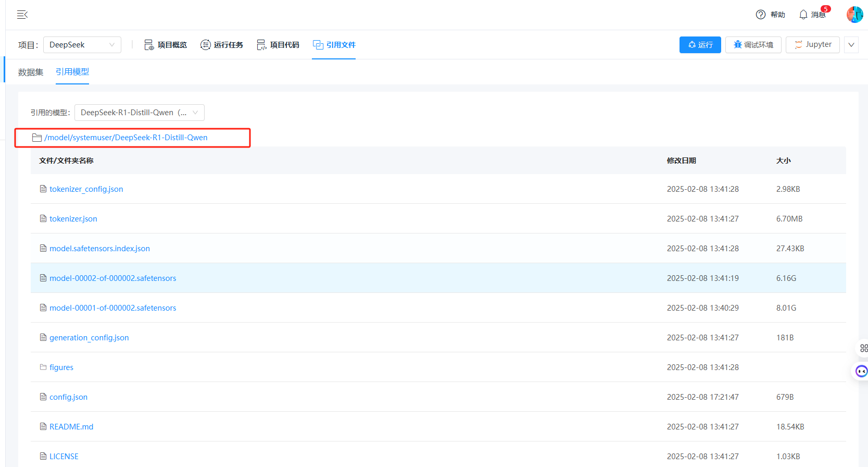The height and width of the screenshot is (467, 868).
Task: Open tokenizer.json file
Action: [x=73, y=219]
